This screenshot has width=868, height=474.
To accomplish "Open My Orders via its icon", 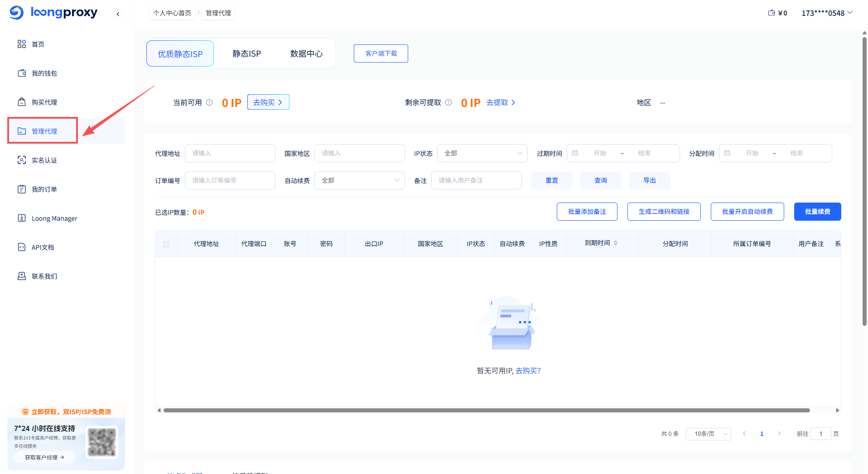I will coord(21,189).
